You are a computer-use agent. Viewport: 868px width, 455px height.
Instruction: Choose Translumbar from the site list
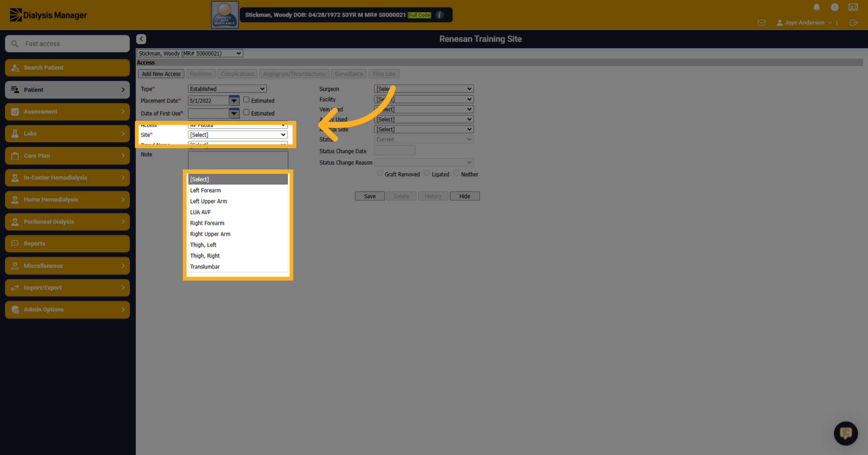[238, 267]
